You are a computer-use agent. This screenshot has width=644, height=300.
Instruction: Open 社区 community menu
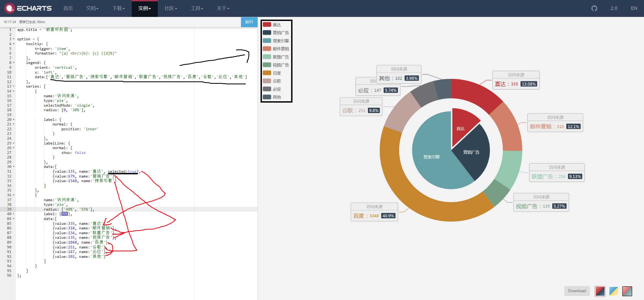click(171, 8)
